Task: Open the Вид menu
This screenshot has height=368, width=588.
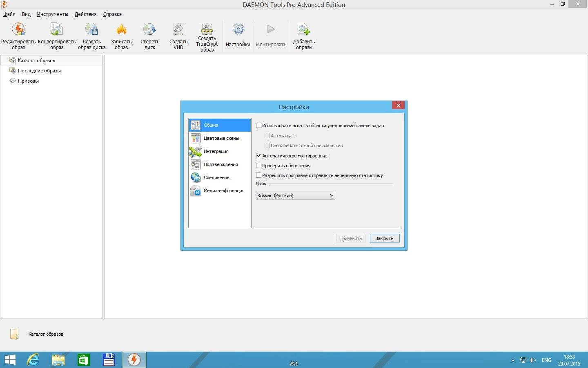Action: [x=26, y=14]
